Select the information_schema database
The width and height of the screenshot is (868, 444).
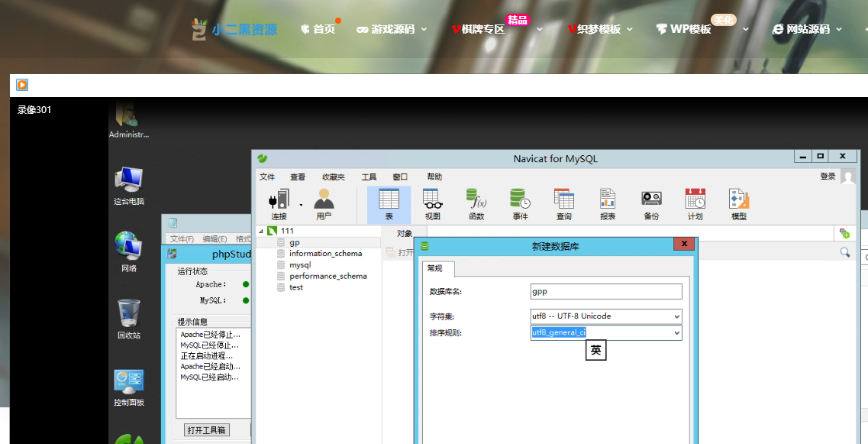point(325,253)
